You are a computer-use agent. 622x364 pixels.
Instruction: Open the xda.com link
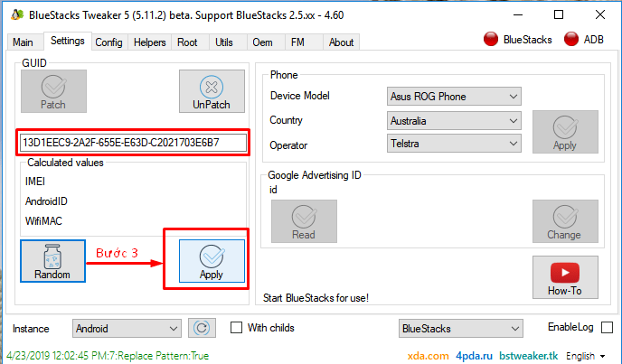pyautogui.click(x=428, y=356)
